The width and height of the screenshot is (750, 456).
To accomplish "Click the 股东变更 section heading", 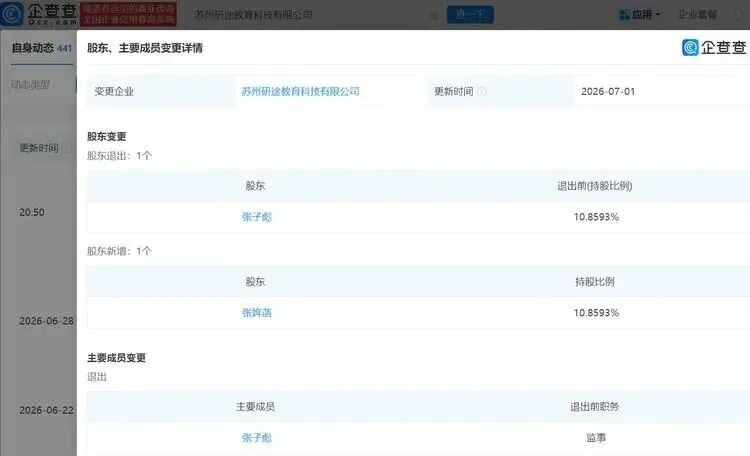I will 107,136.
